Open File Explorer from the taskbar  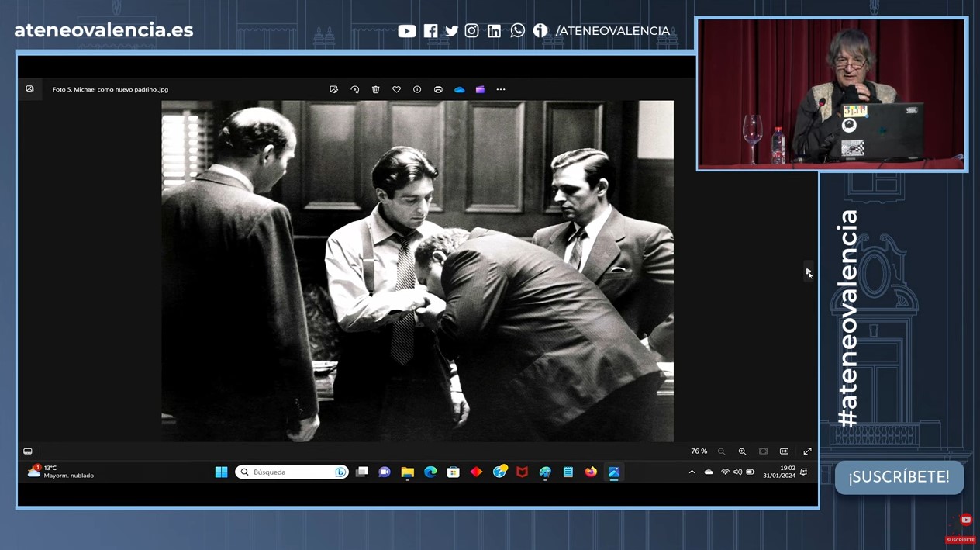click(408, 472)
